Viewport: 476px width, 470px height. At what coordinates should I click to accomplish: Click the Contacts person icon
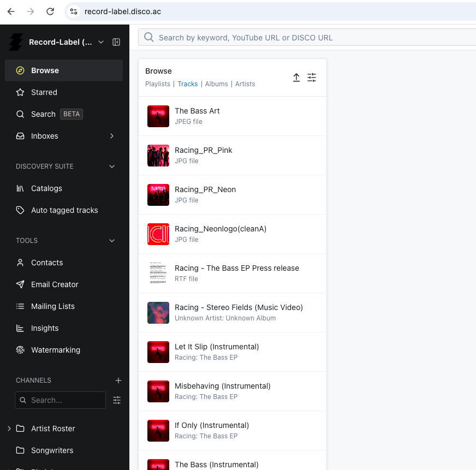pyautogui.click(x=20, y=263)
